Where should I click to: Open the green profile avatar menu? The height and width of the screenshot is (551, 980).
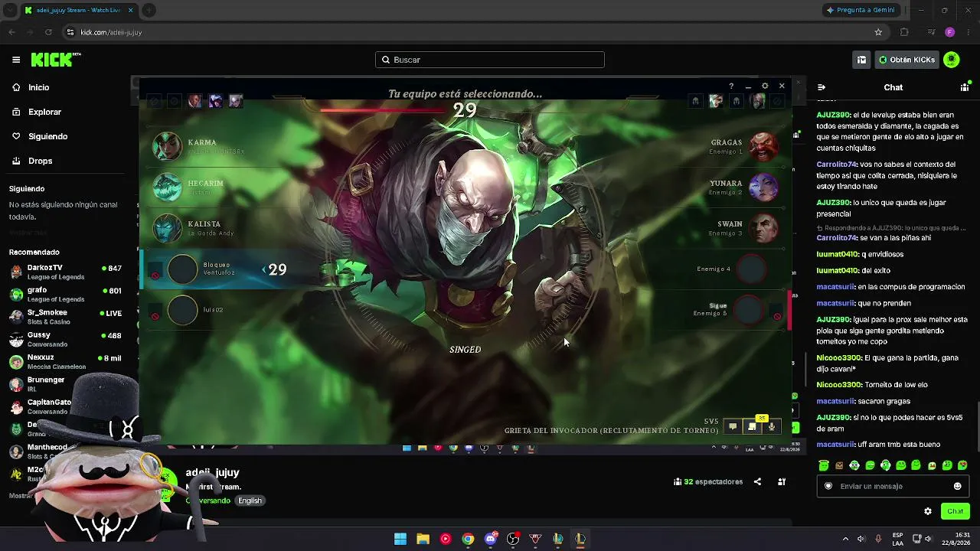coord(952,60)
